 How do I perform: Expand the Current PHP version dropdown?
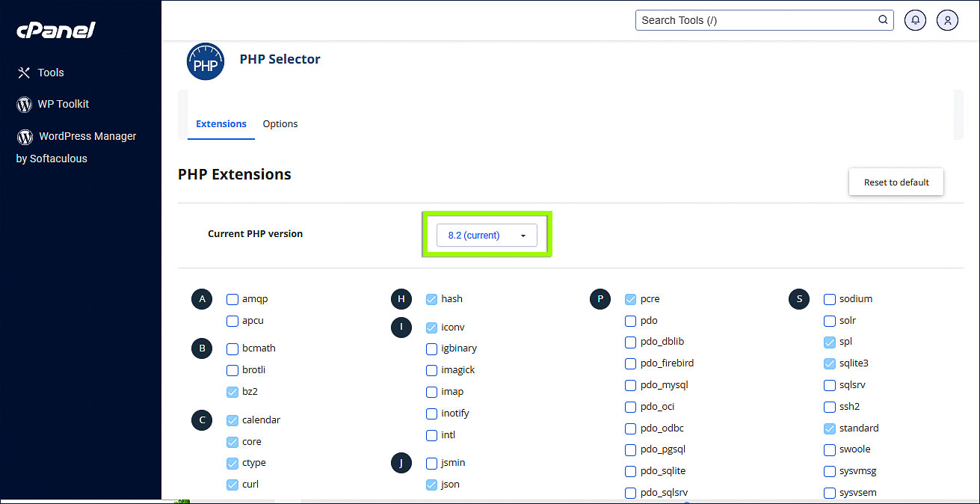click(487, 235)
